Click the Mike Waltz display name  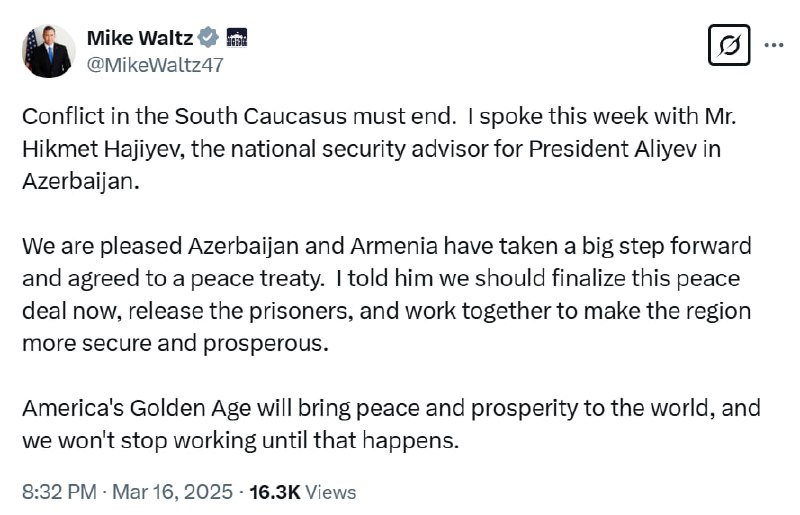[140, 38]
